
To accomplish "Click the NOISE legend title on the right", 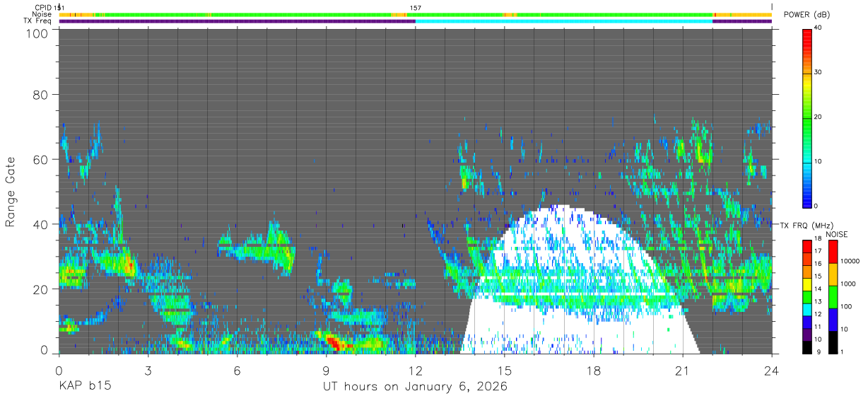I will [837, 234].
